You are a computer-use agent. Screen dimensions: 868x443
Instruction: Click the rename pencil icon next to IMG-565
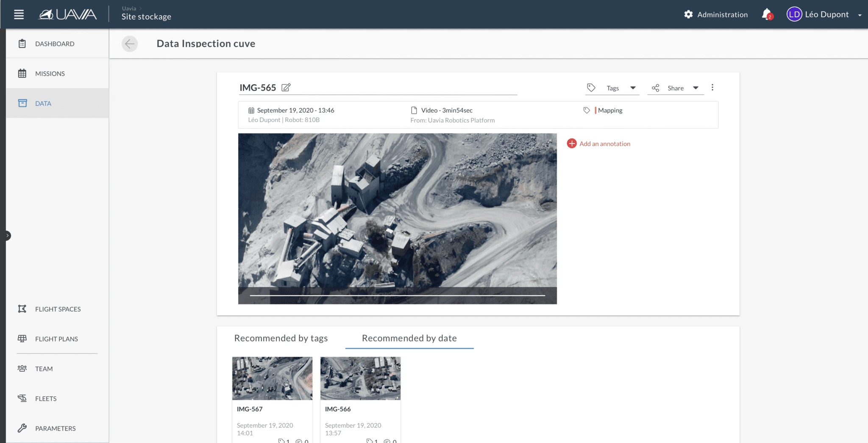pos(286,87)
